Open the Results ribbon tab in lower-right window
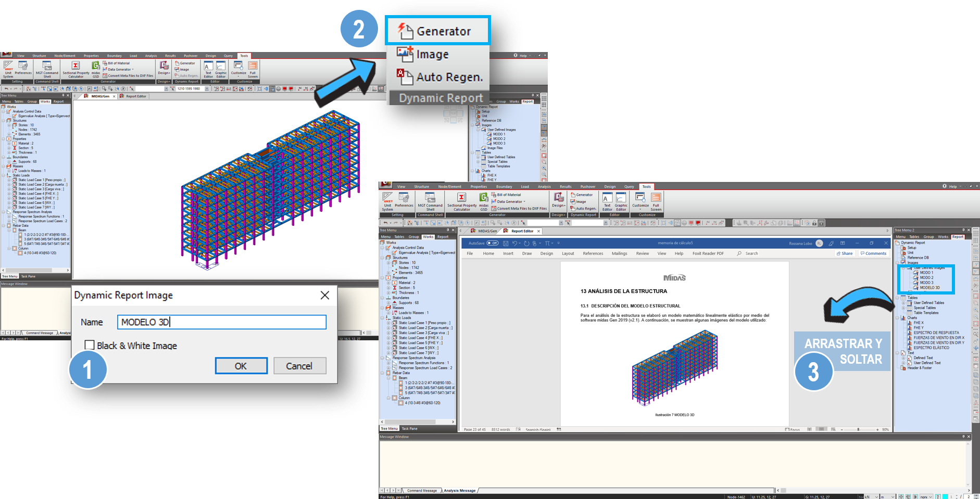980x499 pixels. [566, 186]
